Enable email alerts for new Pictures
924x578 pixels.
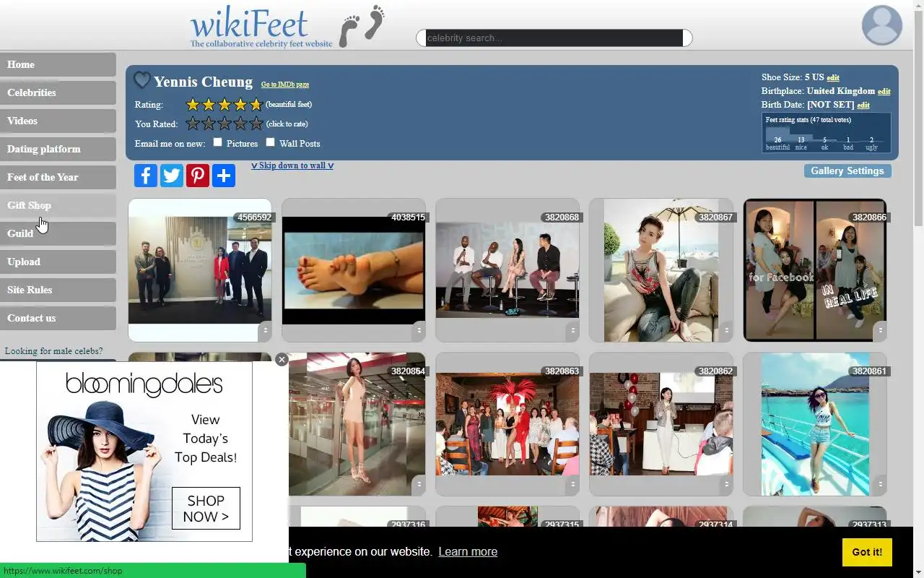[x=217, y=142]
